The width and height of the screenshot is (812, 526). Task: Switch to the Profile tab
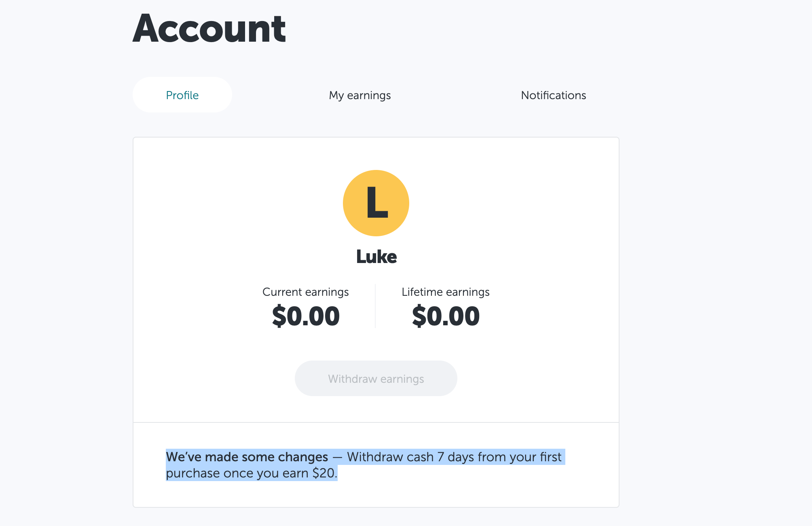click(182, 95)
